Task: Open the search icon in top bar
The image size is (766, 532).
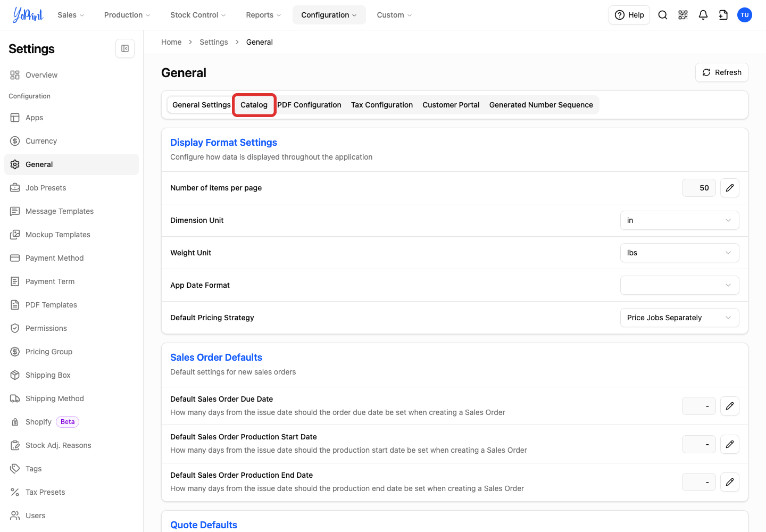Action: (663, 15)
